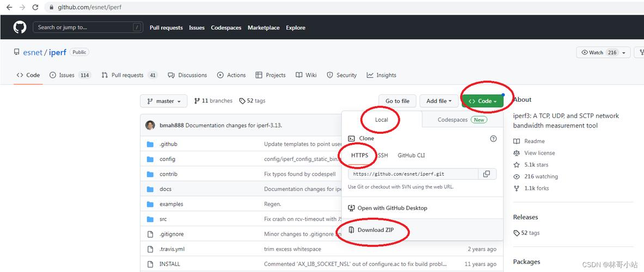Select the GitHub CLI clone tab
This screenshot has height=272, width=644.
tap(411, 156)
